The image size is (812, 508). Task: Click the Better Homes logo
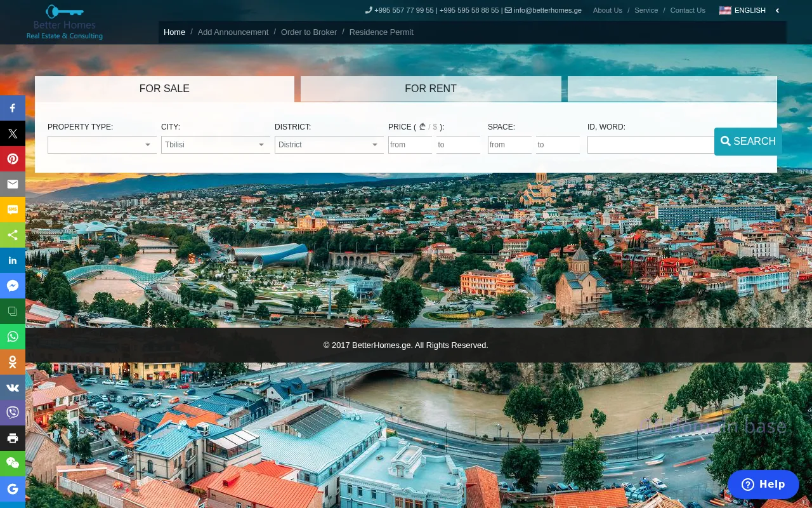[x=65, y=22]
